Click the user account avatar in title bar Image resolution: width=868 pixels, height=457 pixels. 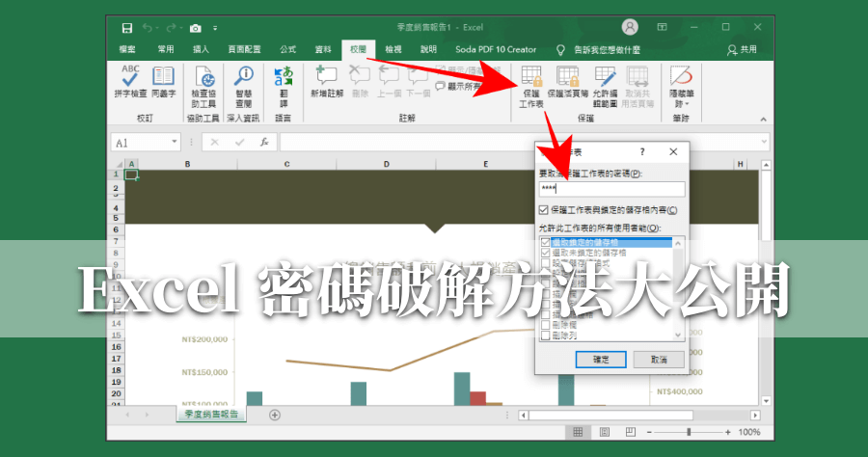(630, 27)
